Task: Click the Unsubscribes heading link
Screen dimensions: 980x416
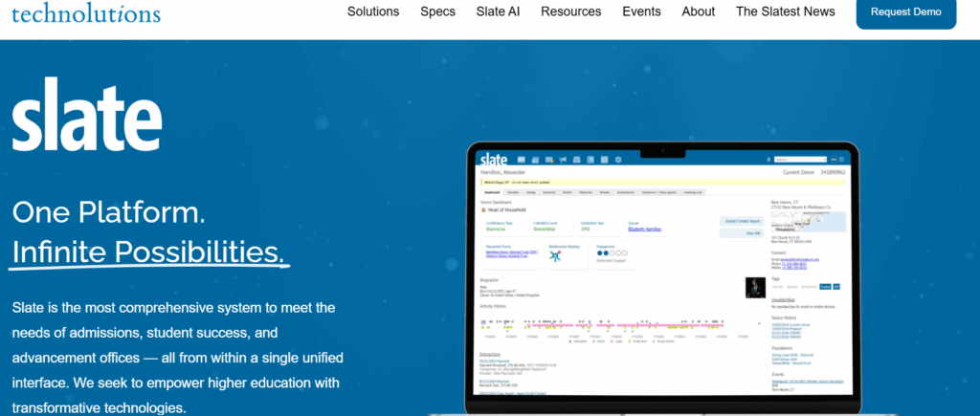Action: pyautogui.click(x=783, y=300)
